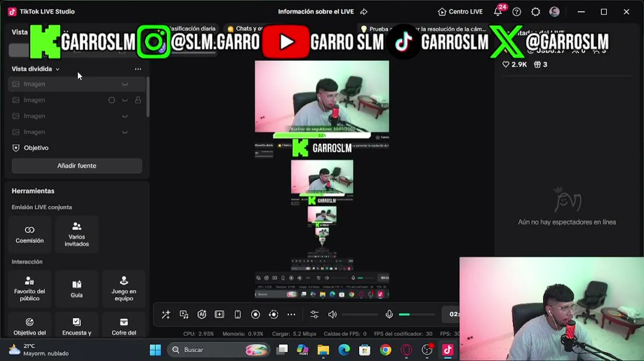
Task: Open the Coemisión tool
Action: (30, 235)
